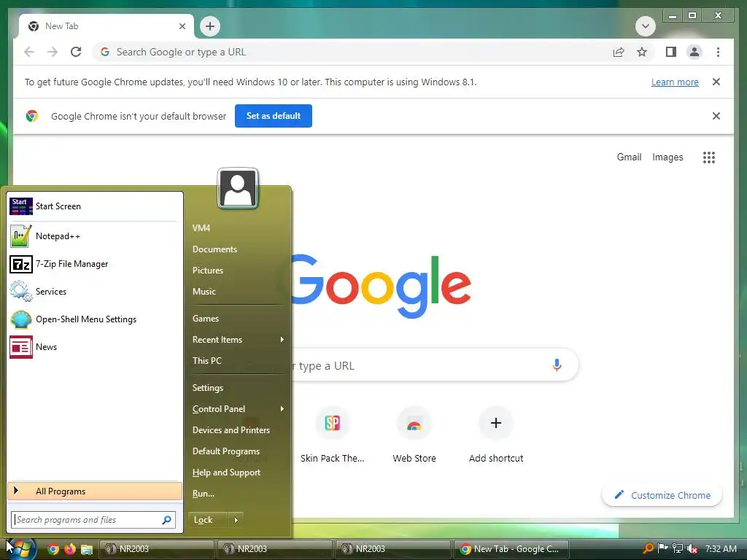Screen dimensions: 747x560
Task: Click Customize Chrome button
Action: pos(662,495)
